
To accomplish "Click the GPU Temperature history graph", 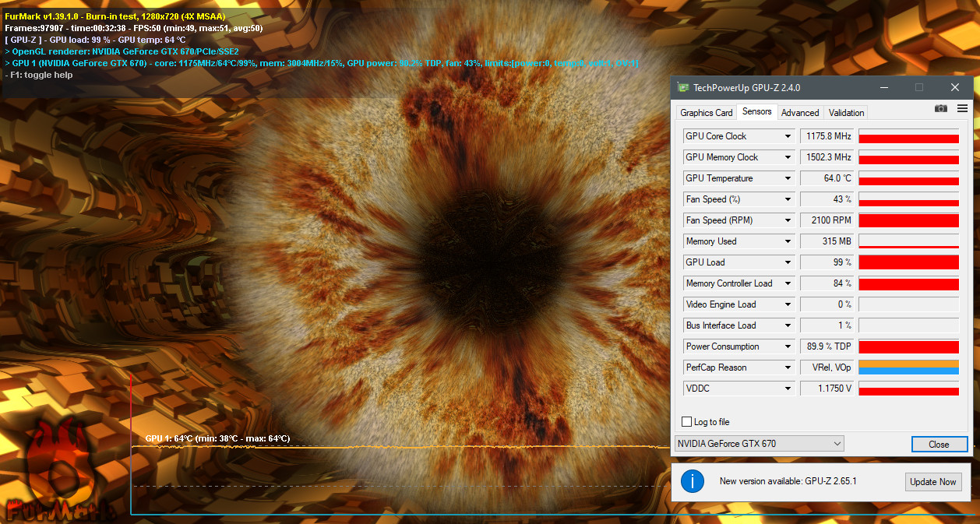I will click(x=909, y=178).
